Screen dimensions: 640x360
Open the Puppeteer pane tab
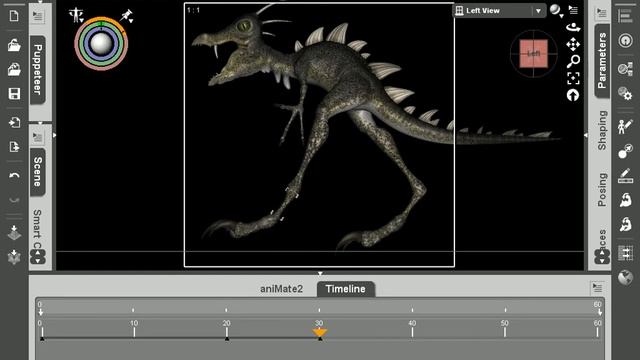38,70
